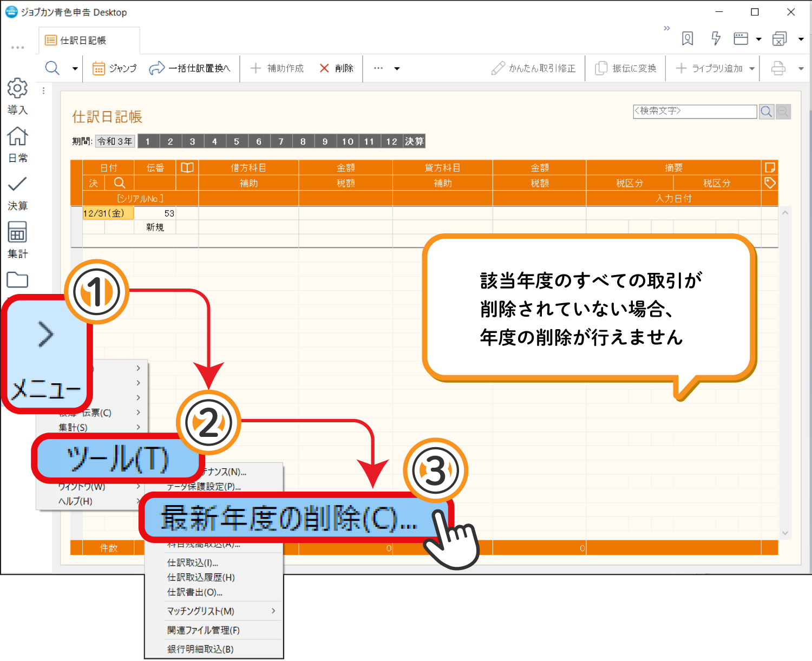Click the vertical dots beside the sidebar
812x661 pixels.
click(43, 90)
